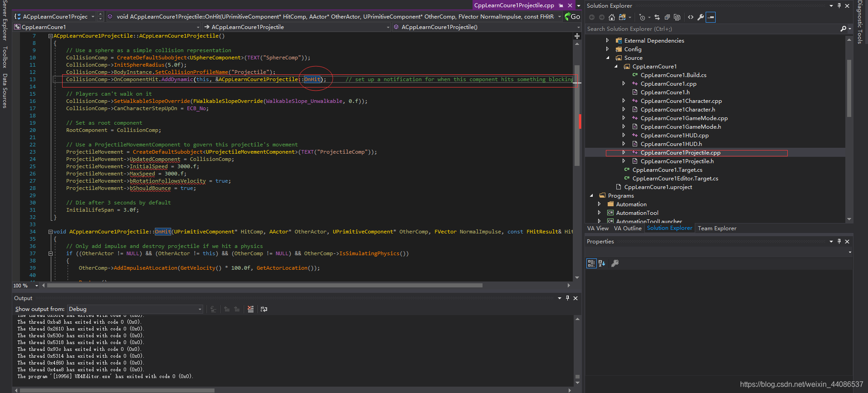This screenshot has height=393, width=868.
Task: Open the search options arrow in Solution Explorer
Action: tap(849, 29)
